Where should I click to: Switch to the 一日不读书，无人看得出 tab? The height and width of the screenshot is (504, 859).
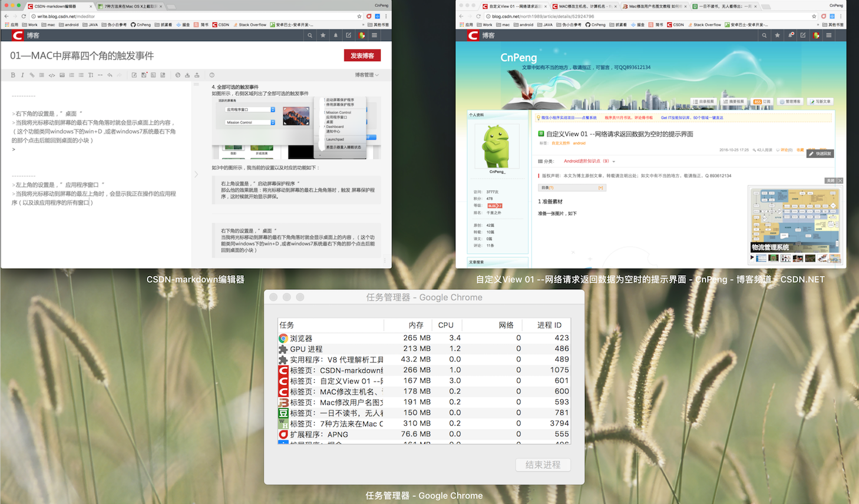point(725,6)
